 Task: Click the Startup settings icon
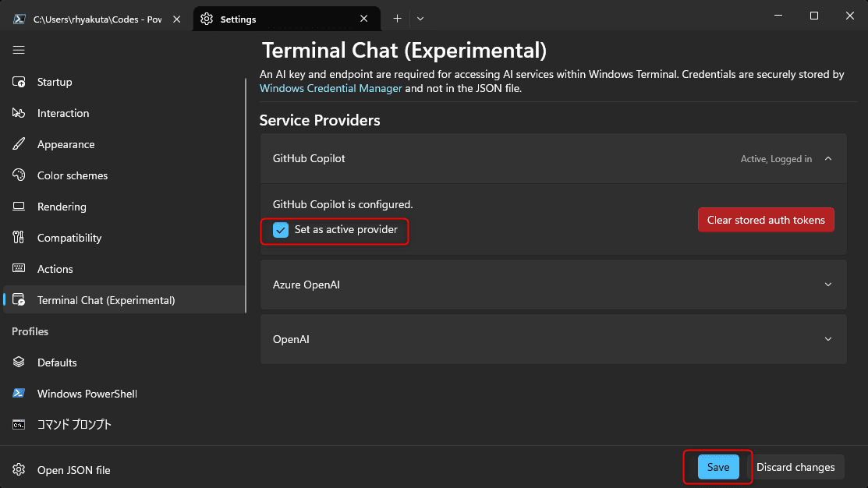click(19, 82)
